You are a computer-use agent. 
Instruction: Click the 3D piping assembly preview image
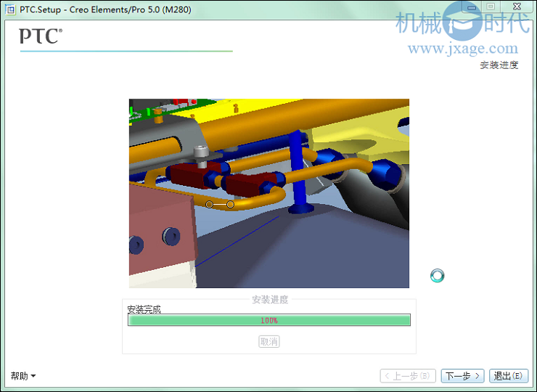click(268, 193)
